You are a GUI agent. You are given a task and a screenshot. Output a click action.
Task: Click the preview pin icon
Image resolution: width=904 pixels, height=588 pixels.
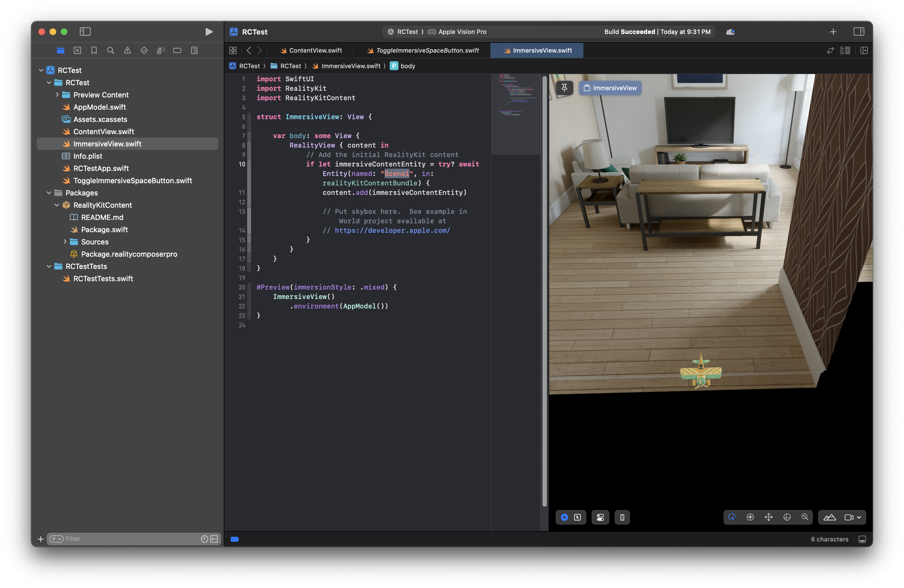[x=564, y=88]
